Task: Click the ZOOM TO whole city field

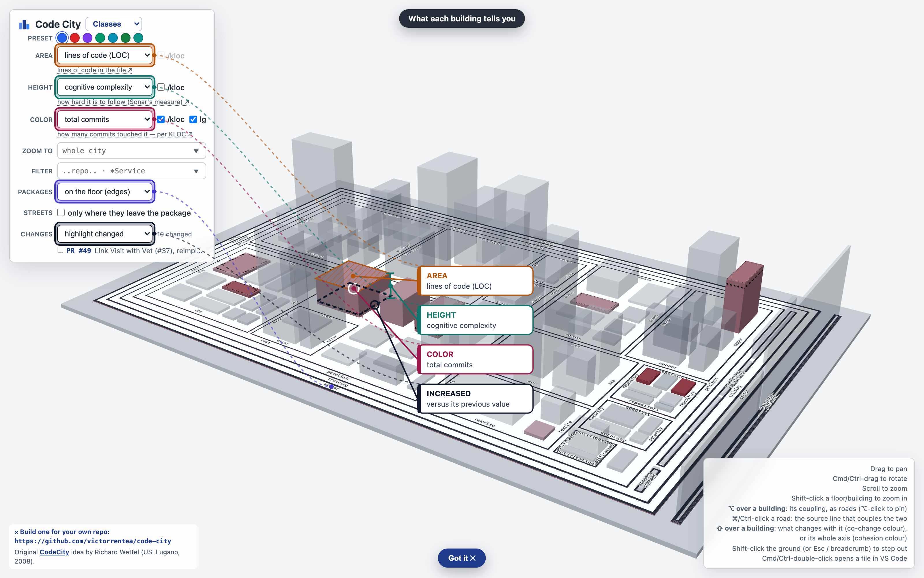Action: (131, 151)
